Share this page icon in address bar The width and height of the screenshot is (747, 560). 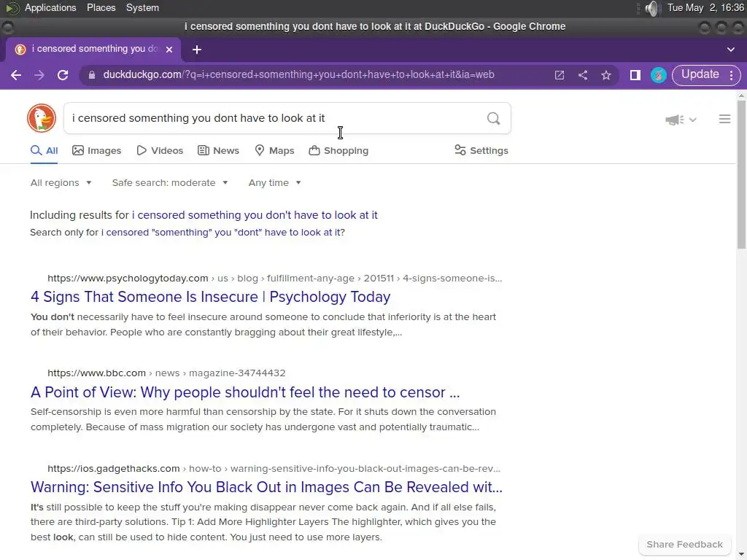coord(583,75)
